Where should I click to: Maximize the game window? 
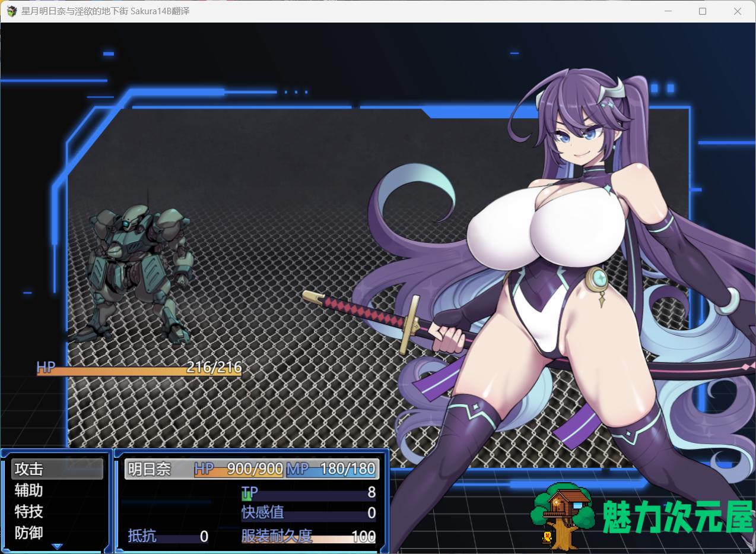703,11
